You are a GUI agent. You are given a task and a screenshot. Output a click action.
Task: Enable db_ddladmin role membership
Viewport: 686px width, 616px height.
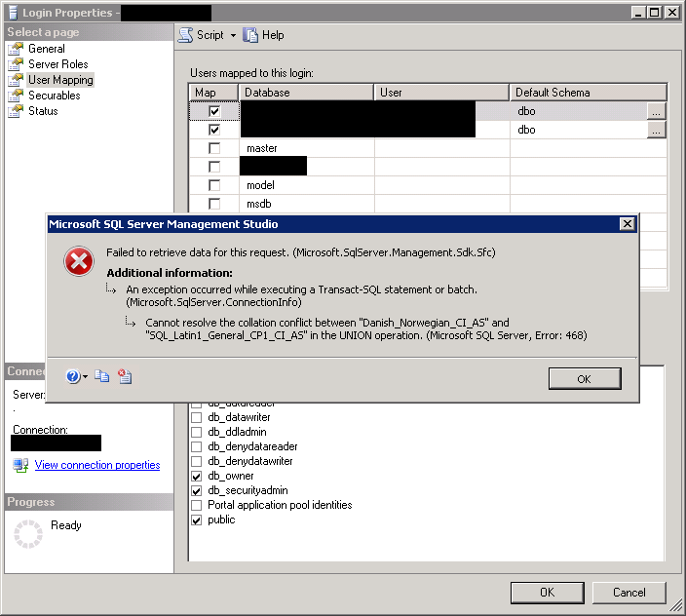(x=197, y=432)
